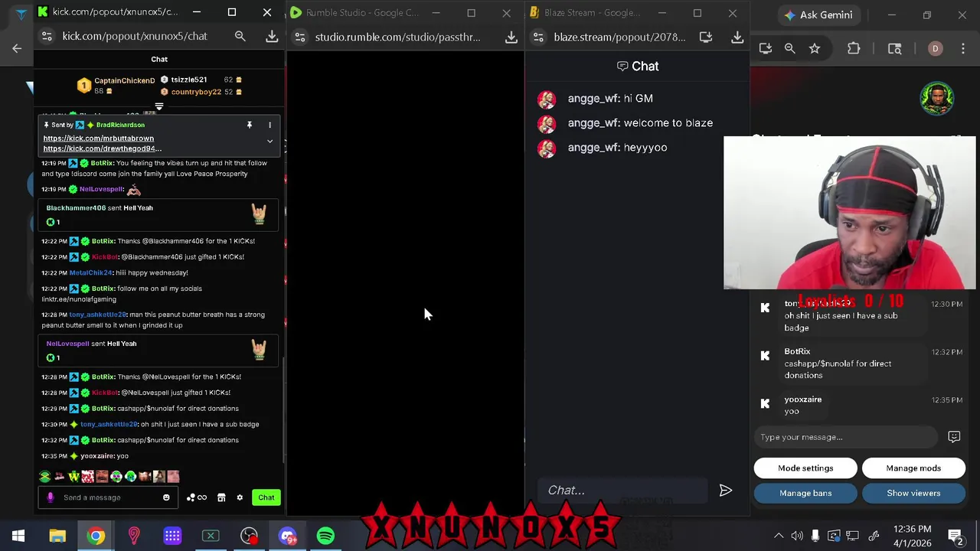
Task: Click countryboy22 on the leaderboard
Action: pyautogui.click(x=196, y=92)
